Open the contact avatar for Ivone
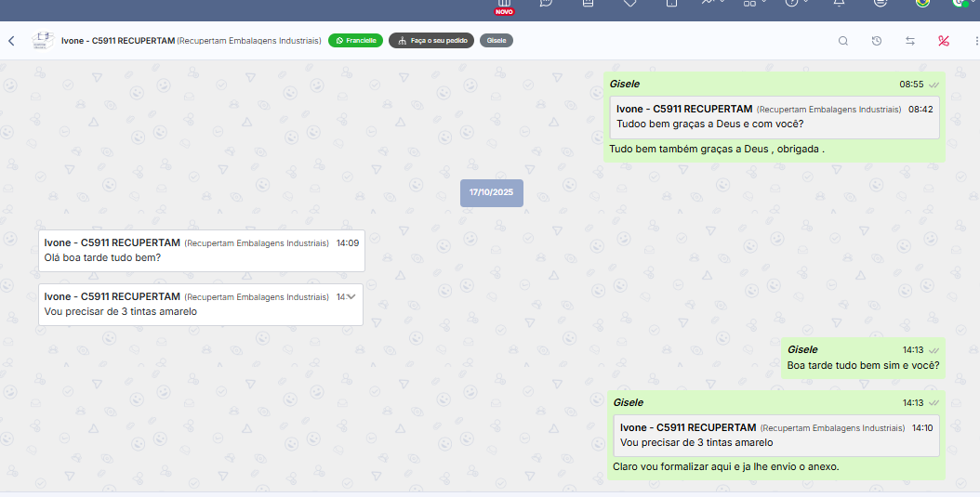 pyautogui.click(x=42, y=41)
